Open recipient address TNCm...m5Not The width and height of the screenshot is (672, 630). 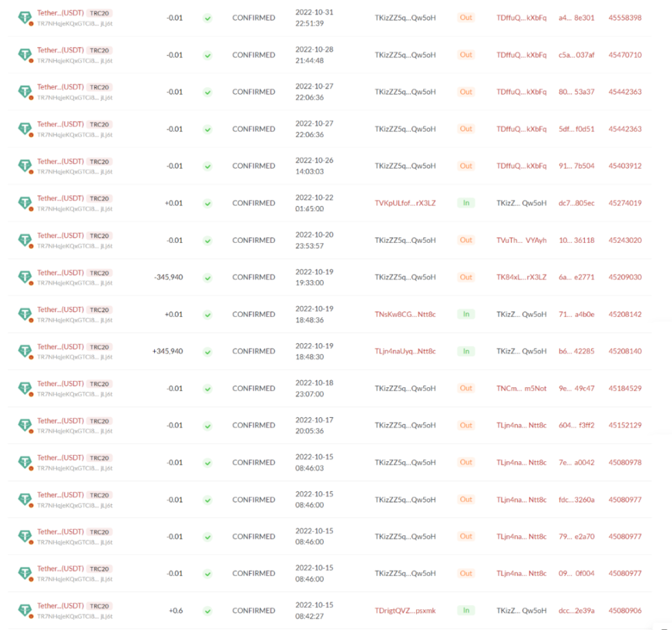521,389
